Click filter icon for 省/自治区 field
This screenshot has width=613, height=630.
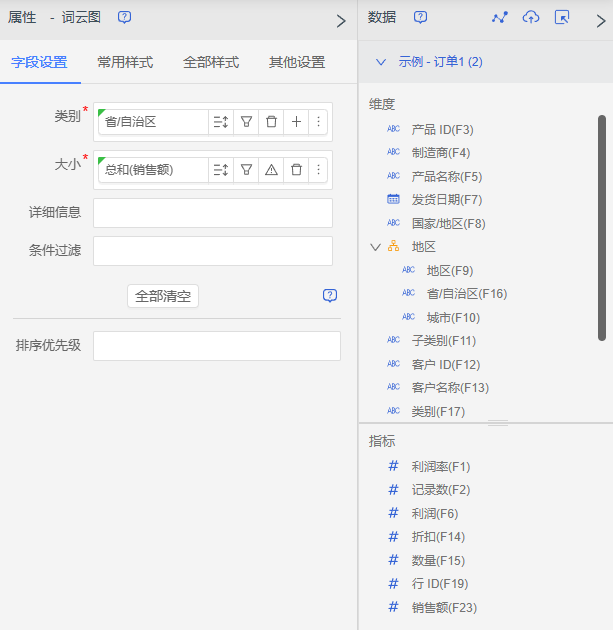pos(246,122)
